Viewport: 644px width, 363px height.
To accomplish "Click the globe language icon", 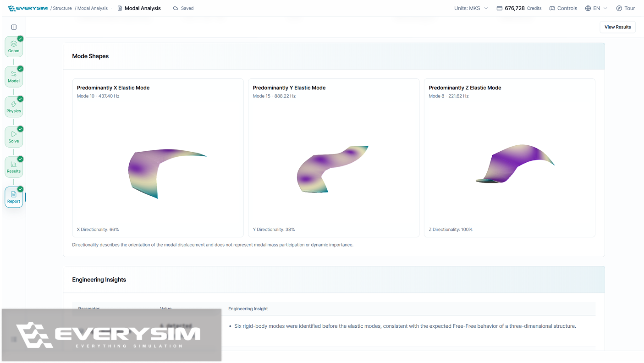I will (588, 8).
